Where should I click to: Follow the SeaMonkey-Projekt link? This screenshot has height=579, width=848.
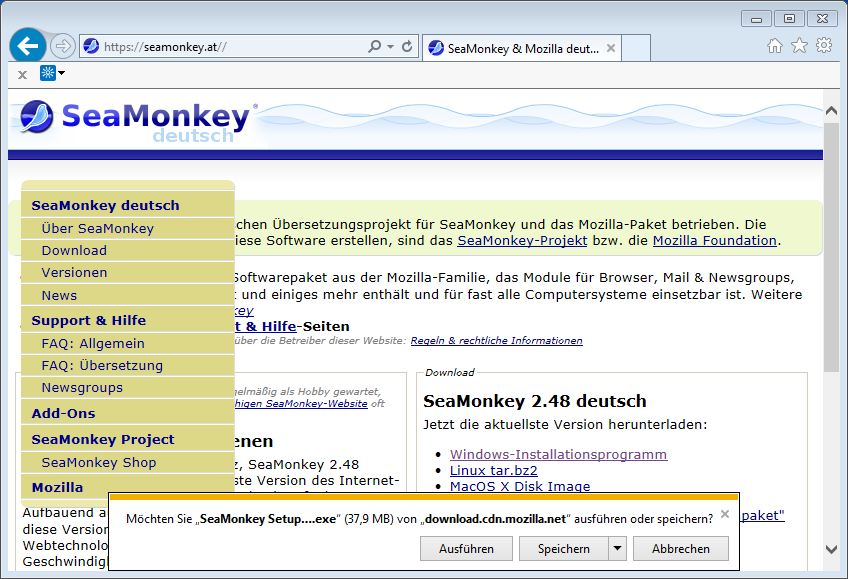522,241
